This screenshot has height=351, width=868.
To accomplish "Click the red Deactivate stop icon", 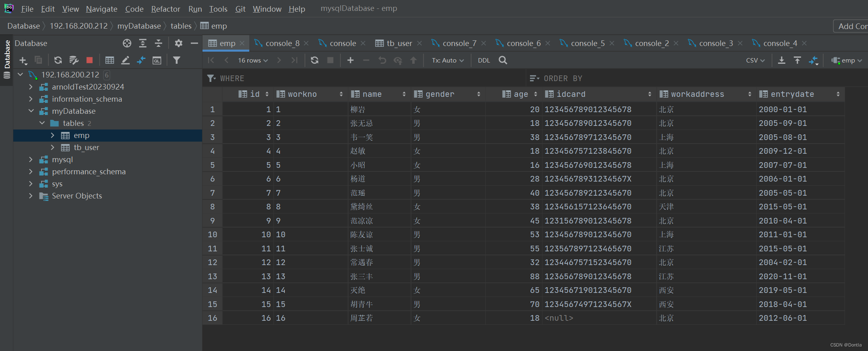I will (x=90, y=60).
